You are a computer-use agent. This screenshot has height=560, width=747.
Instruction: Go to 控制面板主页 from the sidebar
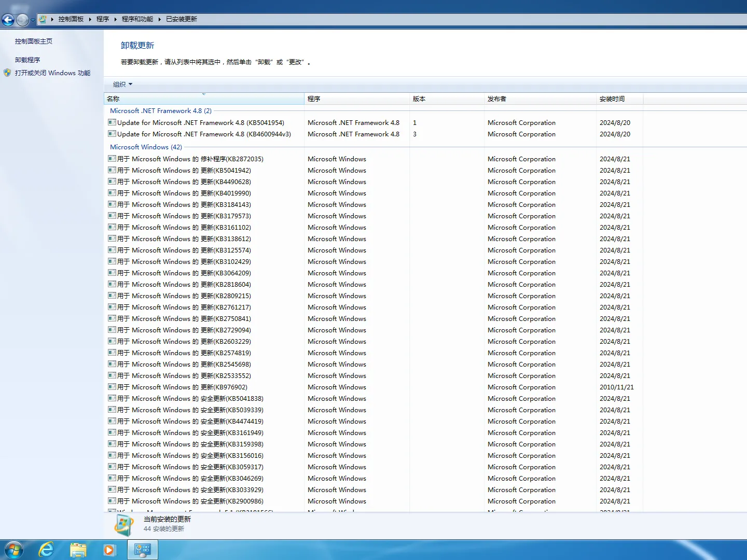pyautogui.click(x=32, y=41)
